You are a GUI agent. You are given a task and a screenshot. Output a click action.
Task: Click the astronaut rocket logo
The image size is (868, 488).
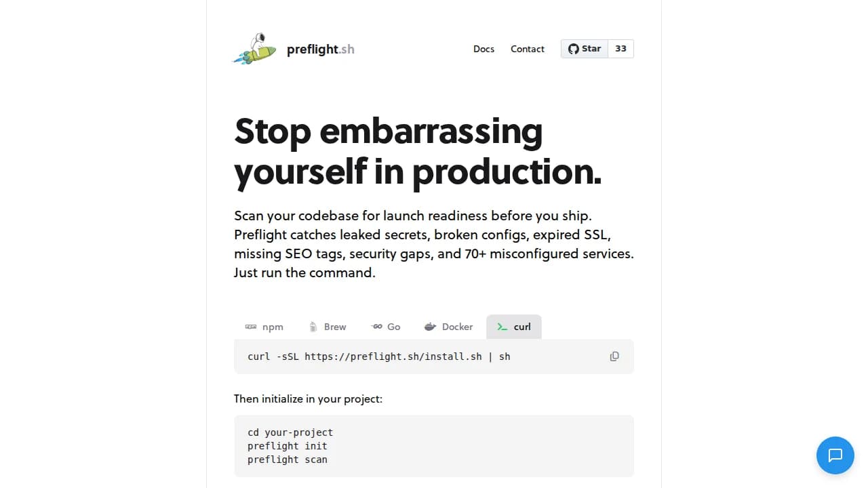point(255,49)
